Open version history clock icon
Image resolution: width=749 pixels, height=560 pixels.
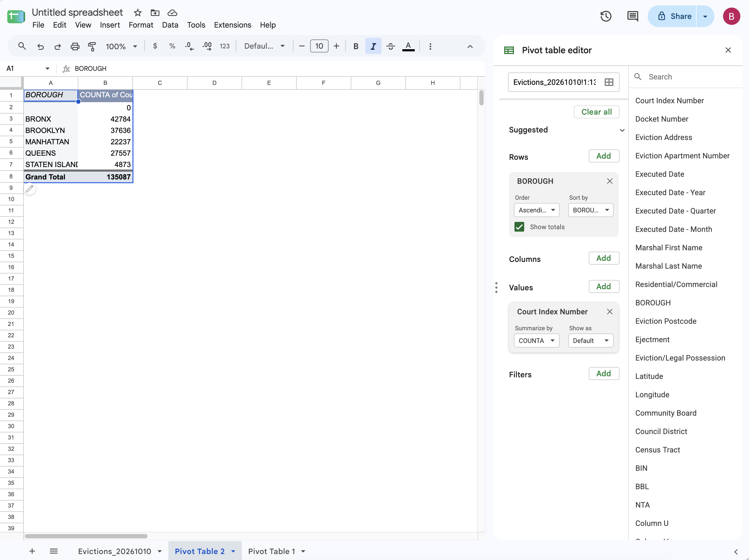[606, 16]
